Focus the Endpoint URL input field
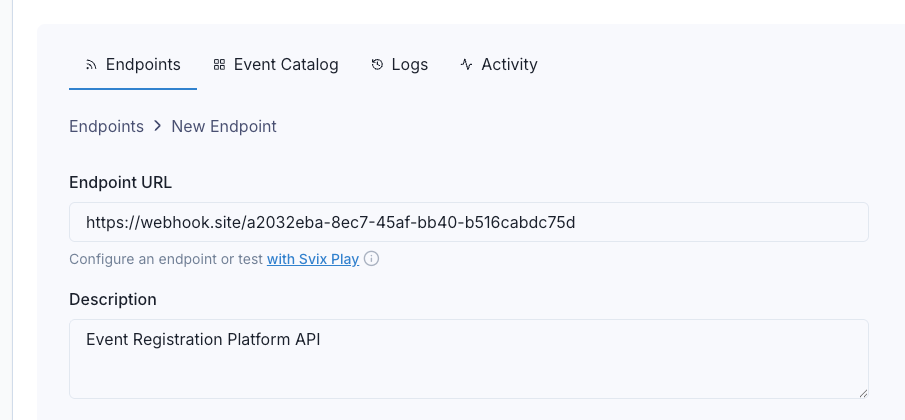 (x=469, y=222)
